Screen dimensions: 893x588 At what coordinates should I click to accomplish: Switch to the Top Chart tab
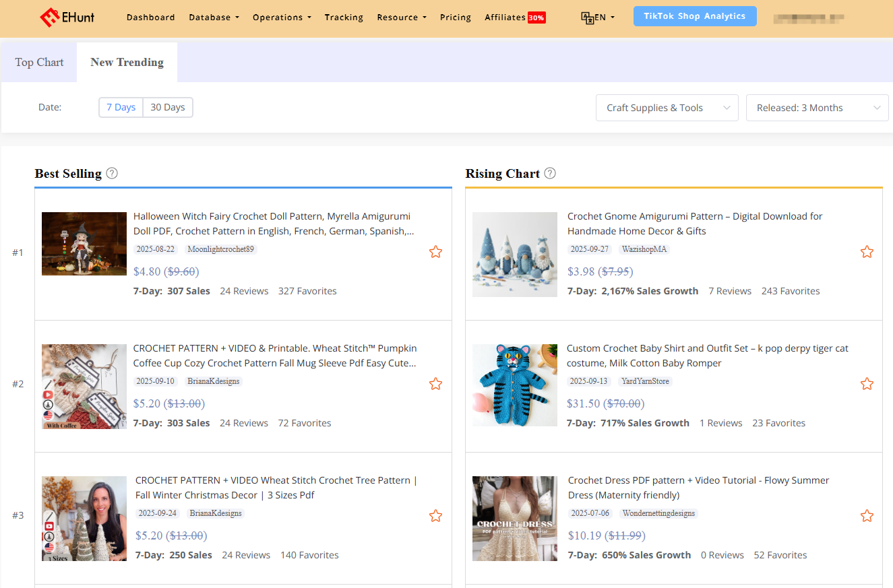pyautogui.click(x=38, y=61)
